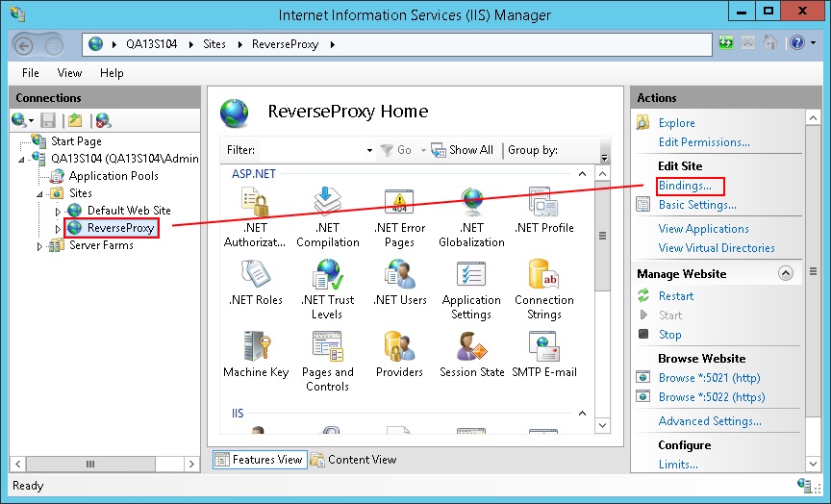Browse *:5022 (https) link
Image resolution: width=831 pixels, height=504 pixels.
point(712,397)
